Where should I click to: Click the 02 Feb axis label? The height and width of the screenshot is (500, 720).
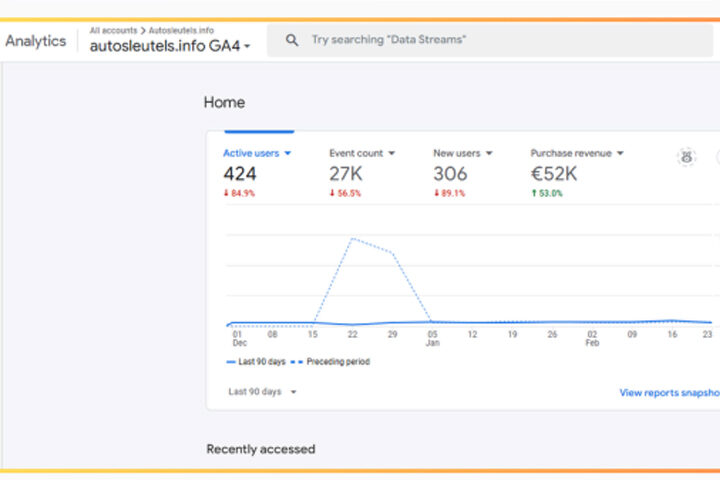592,338
